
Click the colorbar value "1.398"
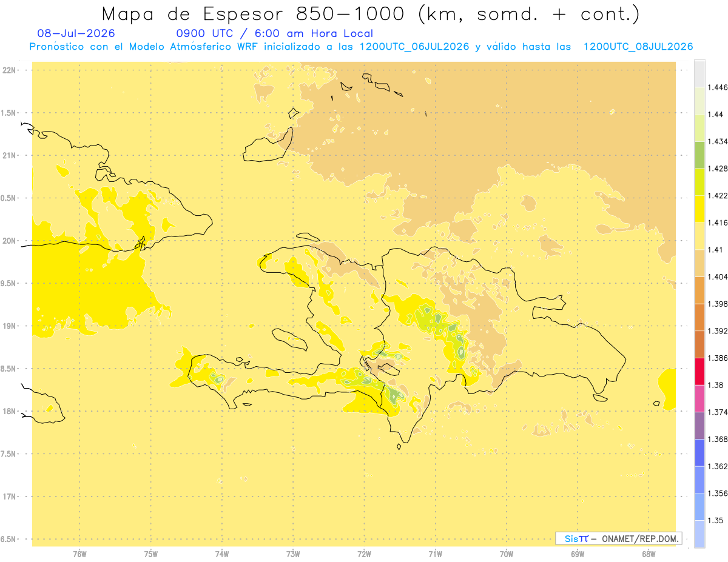click(x=718, y=304)
